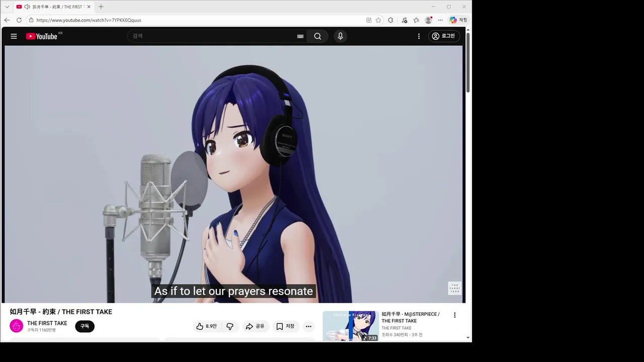The height and width of the screenshot is (362, 644).
Task: Select the video title 如月千早 - 約束 text
Action: point(61,312)
